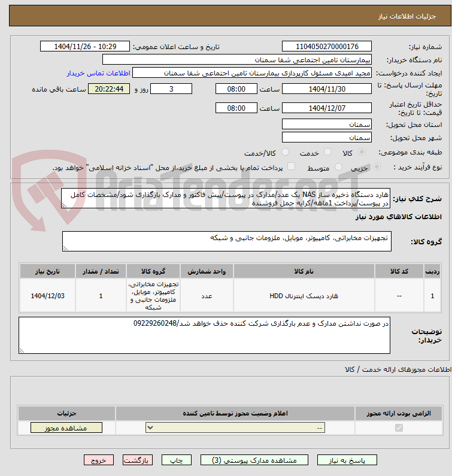452x476 pixels.
Task: Open the اطلاعات تماس خریدار link
Action: point(98,73)
